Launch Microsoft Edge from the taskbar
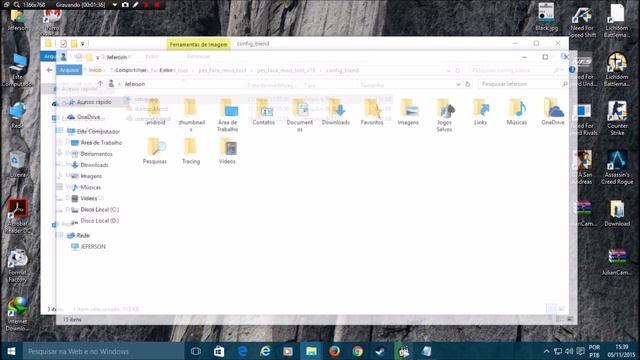Screen dimensions: 640x360 coord(242,351)
